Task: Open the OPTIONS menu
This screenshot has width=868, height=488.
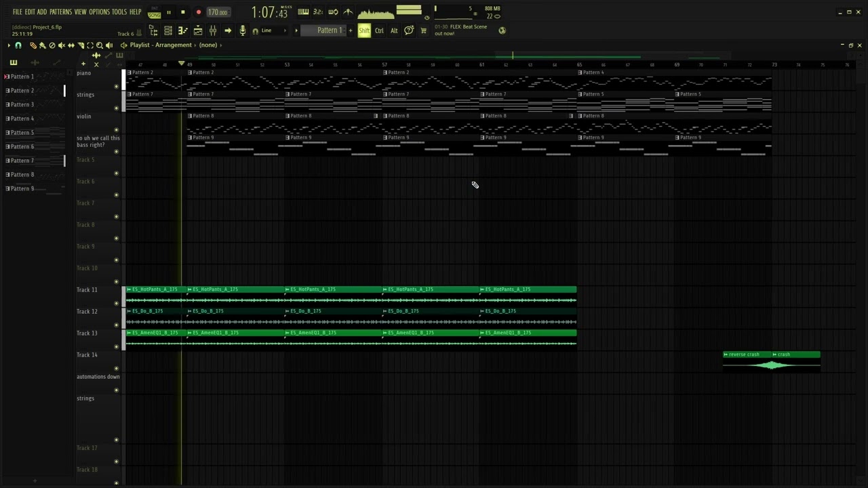Action: pyautogui.click(x=99, y=12)
